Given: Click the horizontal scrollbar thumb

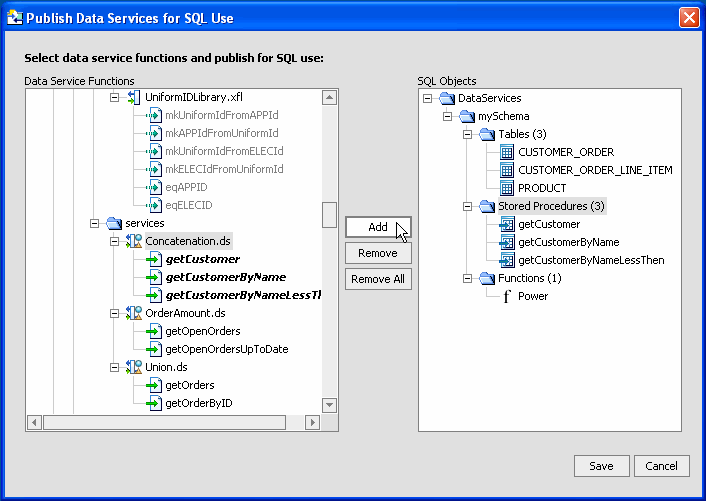Looking at the screenshot, I should click(164, 422).
